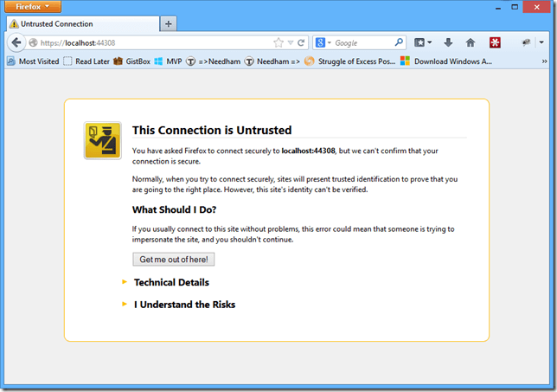Image resolution: width=557 pixels, height=392 pixels.
Task: Show the URL history dropdown arrow
Action: coord(291,42)
